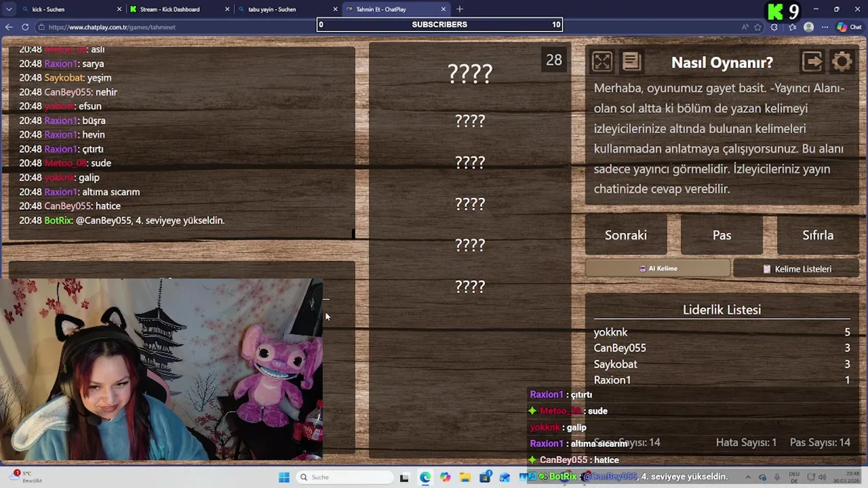Open Copilot Chat button
The width and height of the screenshot is (868, 488).
850,27
